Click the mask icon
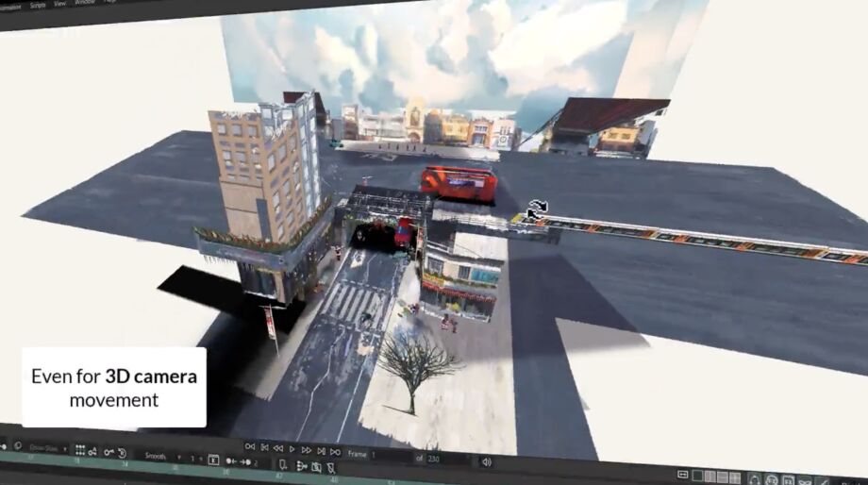The height and width of the screenshot is (485, 868). point(806,481)
